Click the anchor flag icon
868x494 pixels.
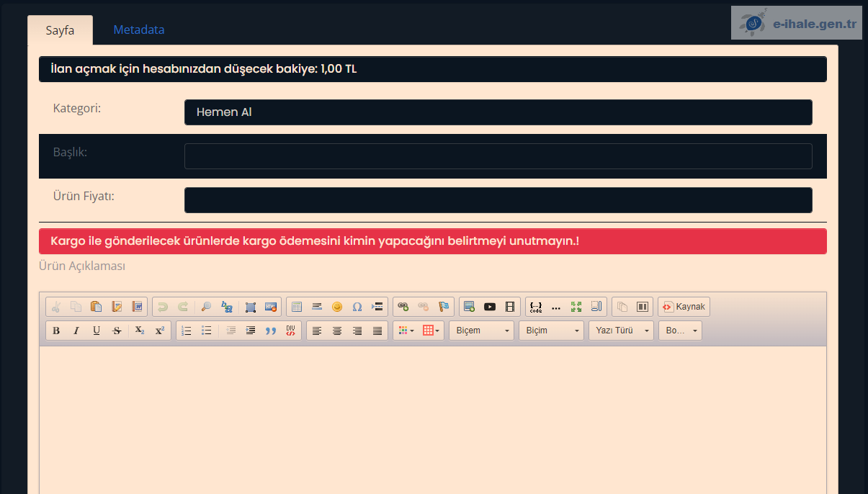tap(444, 307)
